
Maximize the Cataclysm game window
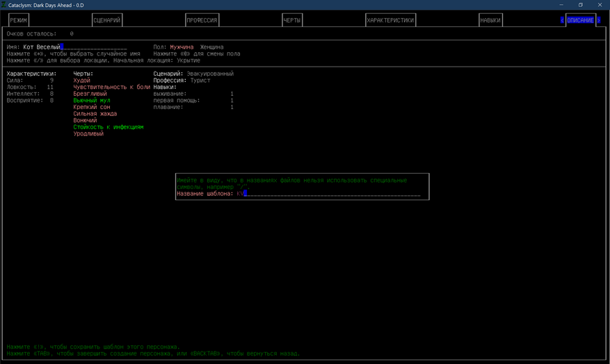point(580,5)
